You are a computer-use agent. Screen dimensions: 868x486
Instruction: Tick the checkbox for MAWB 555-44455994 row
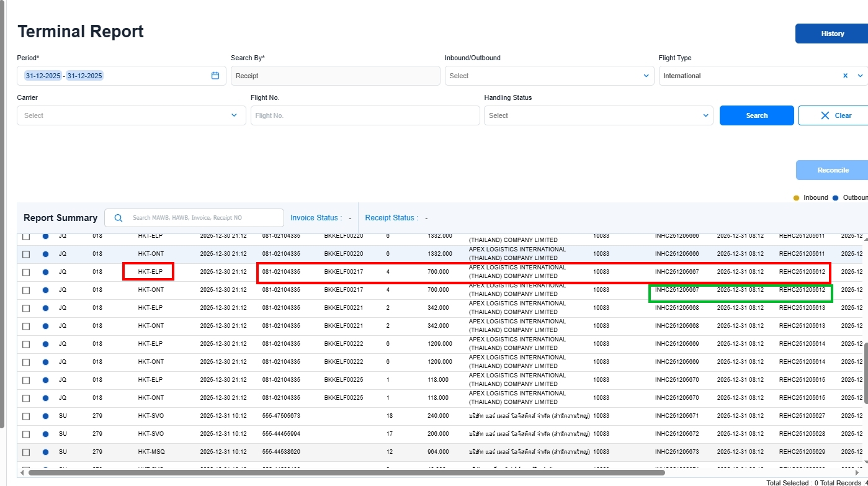[x=26, y=434]
